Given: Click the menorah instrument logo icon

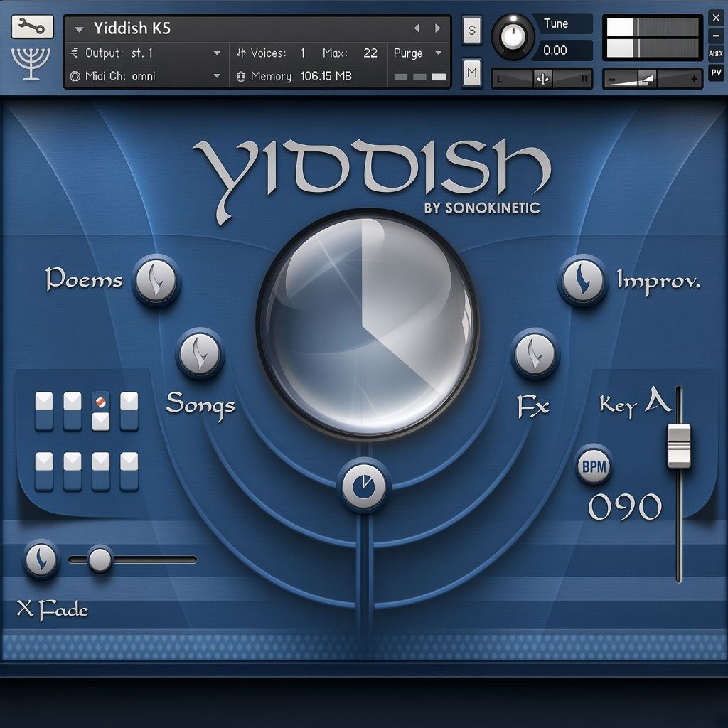Looking at the screenshot, I should pos(31,64).
